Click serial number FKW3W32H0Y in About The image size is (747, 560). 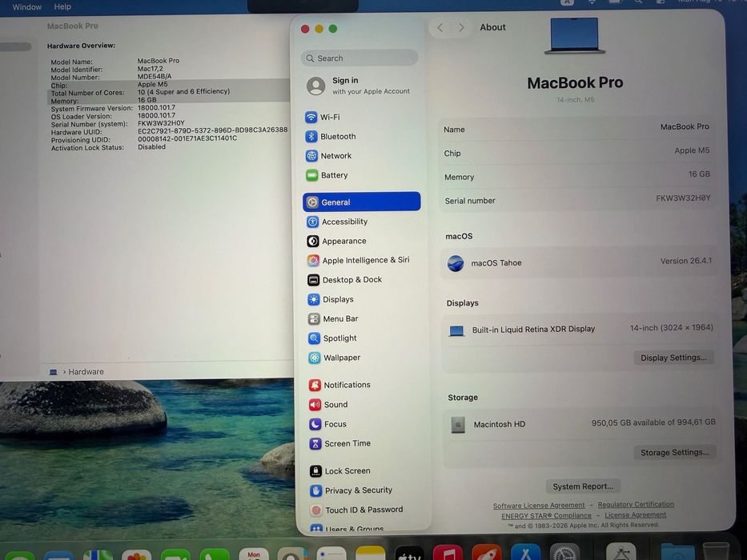[683, 198]
